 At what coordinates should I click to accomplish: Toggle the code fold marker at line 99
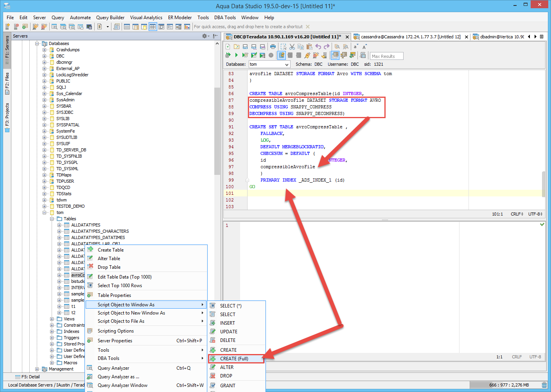pyautogui.click(x=247, y=180)
